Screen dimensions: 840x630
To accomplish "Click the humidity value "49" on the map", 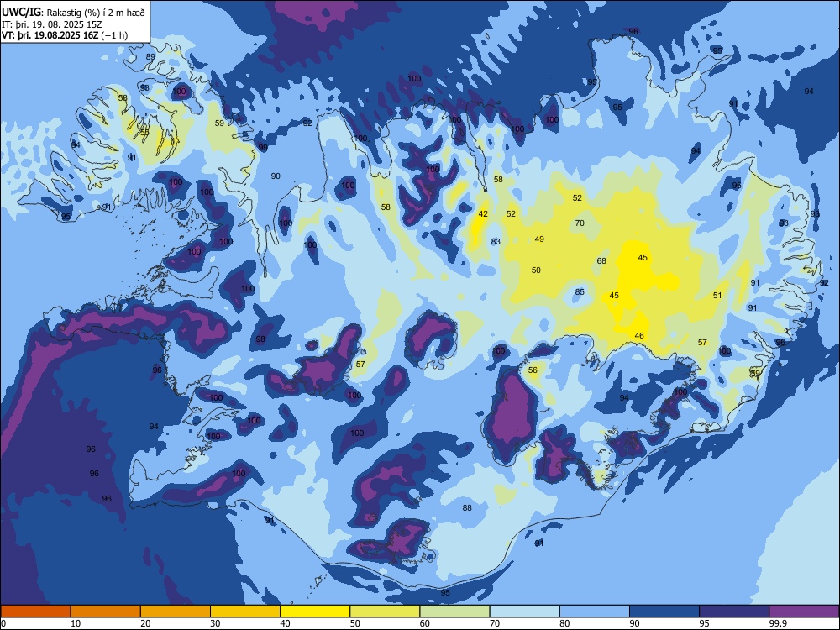I will click(539, 239).
